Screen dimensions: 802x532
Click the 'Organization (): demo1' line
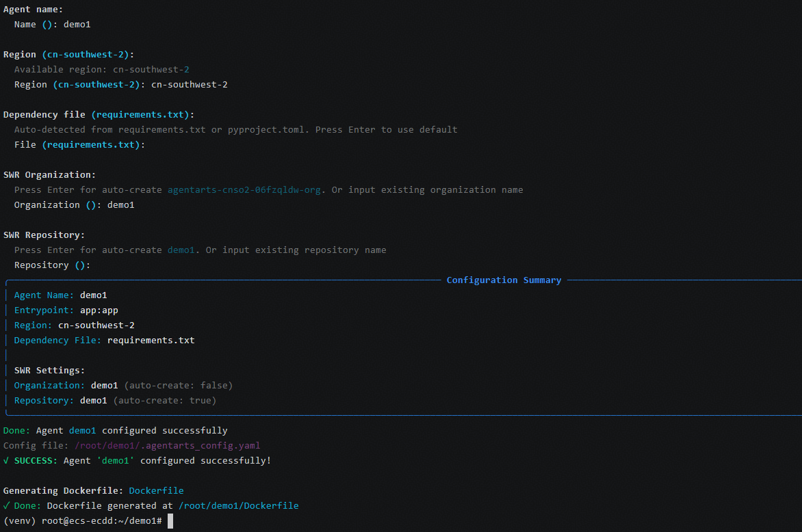tap(74, 205)
